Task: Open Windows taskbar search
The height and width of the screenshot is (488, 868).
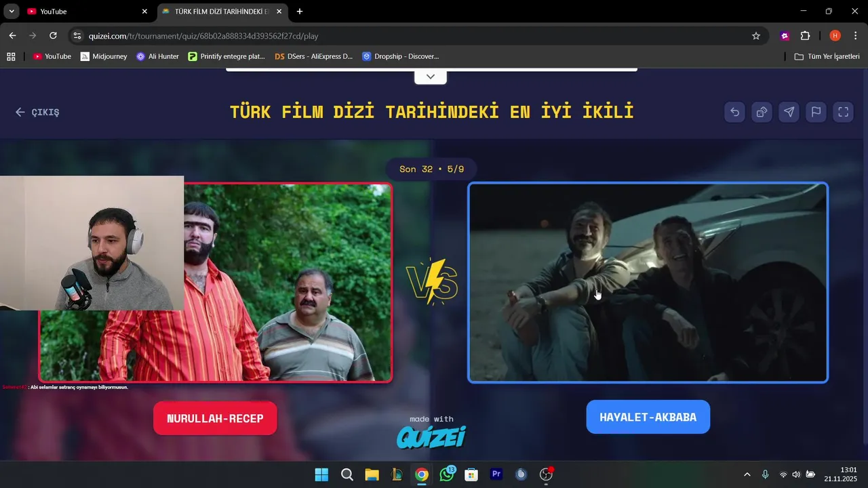Action: (x=347, y=474)
